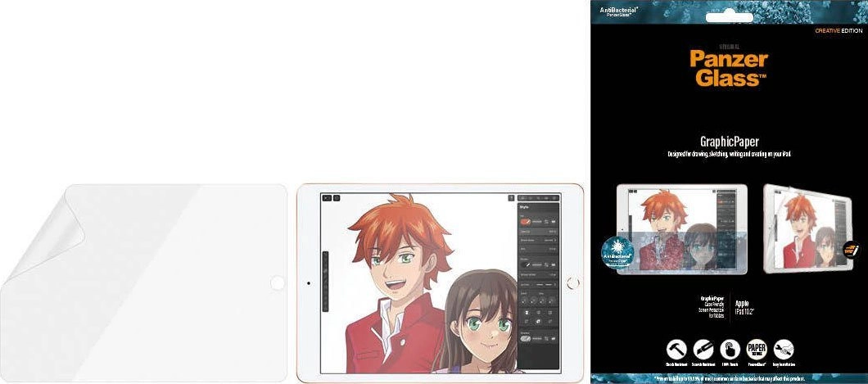Click the orange pencil badge beside right tablet
Viewport: 868px width, 384px height.
(x=852, y=251)
